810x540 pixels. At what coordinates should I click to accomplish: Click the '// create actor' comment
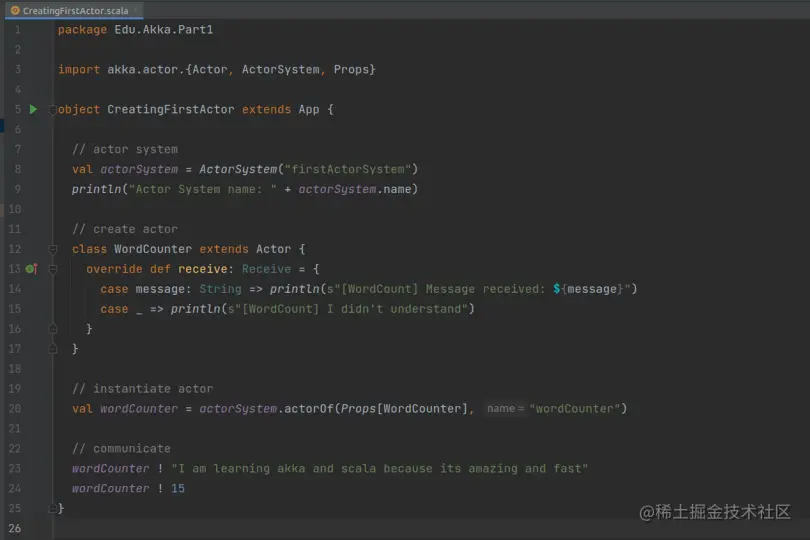[125, 229]
